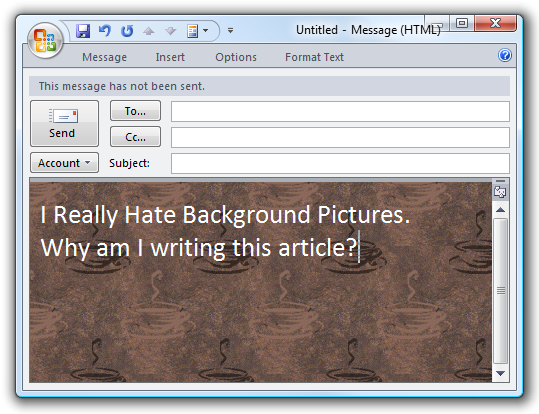
Task: Click the scrollbar down arrow
Action: click(500, 373)
